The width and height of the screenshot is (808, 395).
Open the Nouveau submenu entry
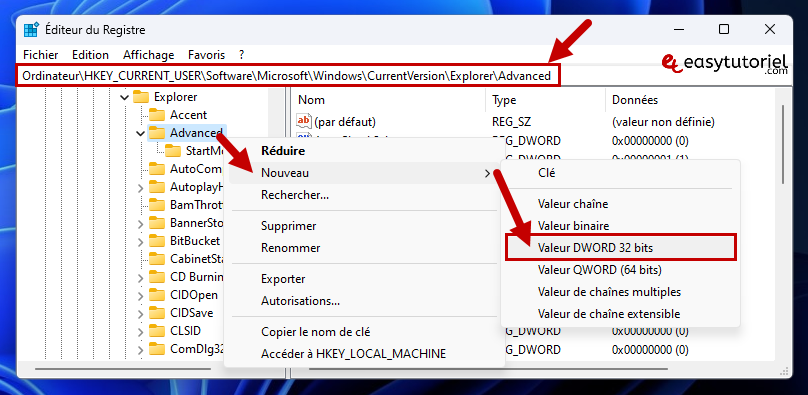coord(364,173)
